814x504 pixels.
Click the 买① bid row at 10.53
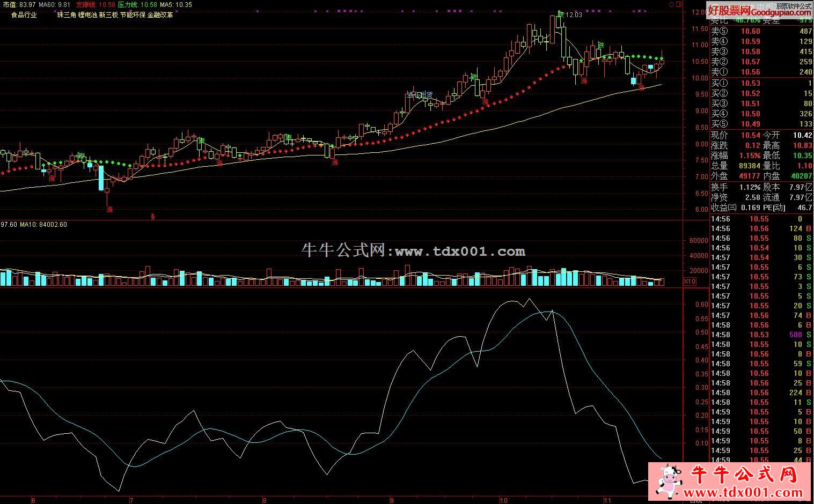tap(761, 83)
